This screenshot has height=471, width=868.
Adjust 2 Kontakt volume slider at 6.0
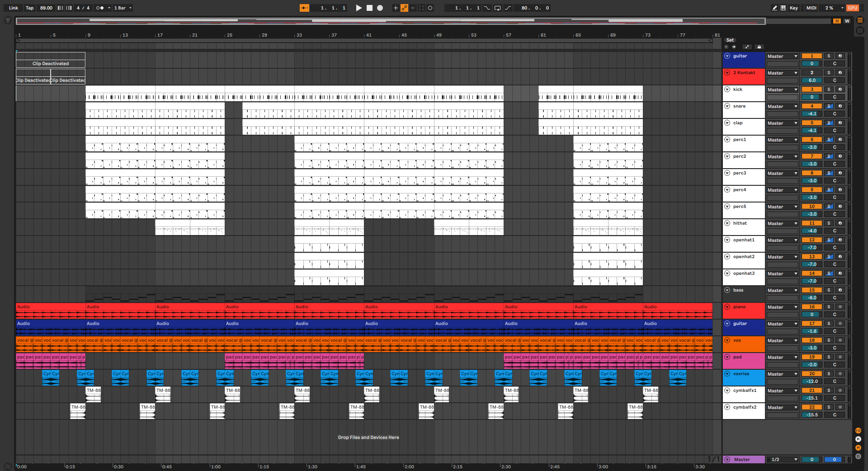point(812,80)
